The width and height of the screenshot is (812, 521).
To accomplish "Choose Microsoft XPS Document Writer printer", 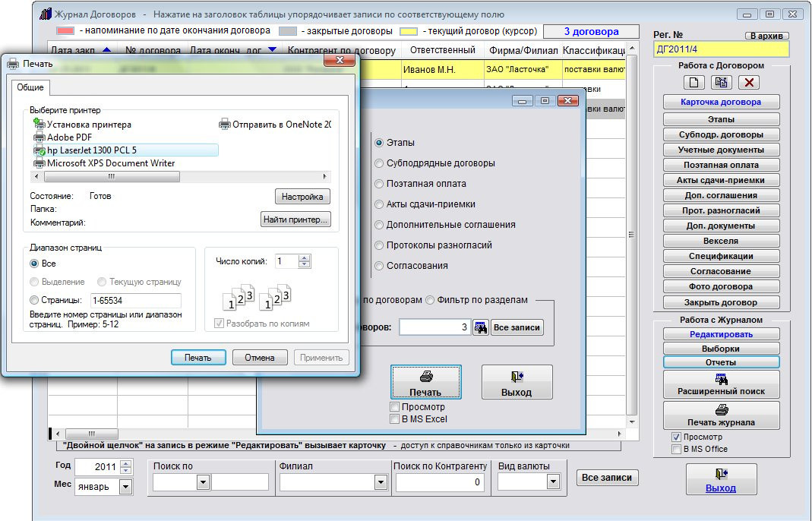I will pyautogui.click(x=110, y=163).
